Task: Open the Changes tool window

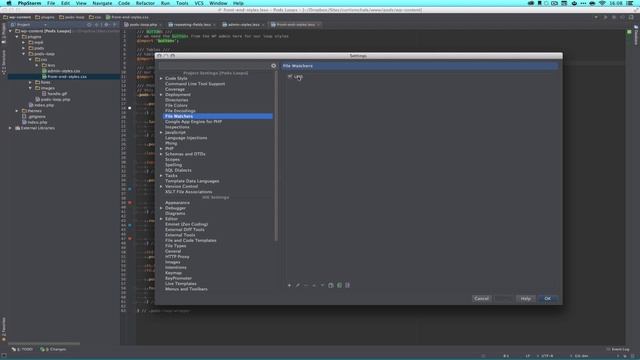Action: pos(53,349)
